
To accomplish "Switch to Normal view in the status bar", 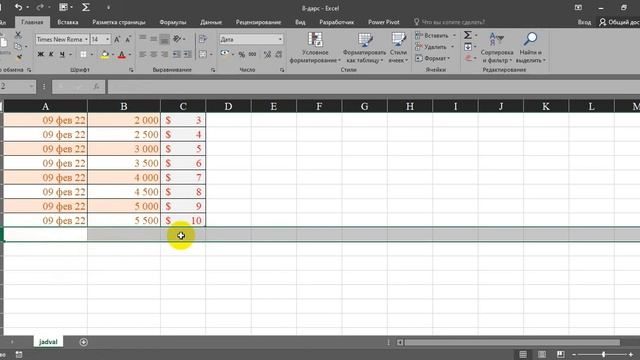I will click(x=523, y=354).
